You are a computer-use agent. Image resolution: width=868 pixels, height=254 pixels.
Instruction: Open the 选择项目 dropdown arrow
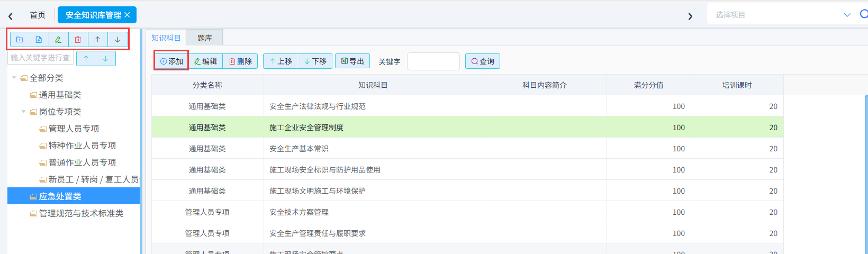click(847, 15)
